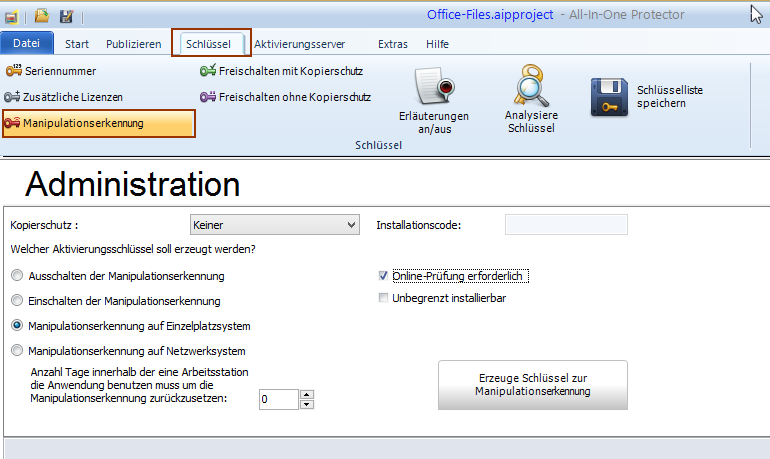Image resolution: width=770 pixels, height=459 pixels.
Task: Click the Seriennummer key icon
Action: 13,71
